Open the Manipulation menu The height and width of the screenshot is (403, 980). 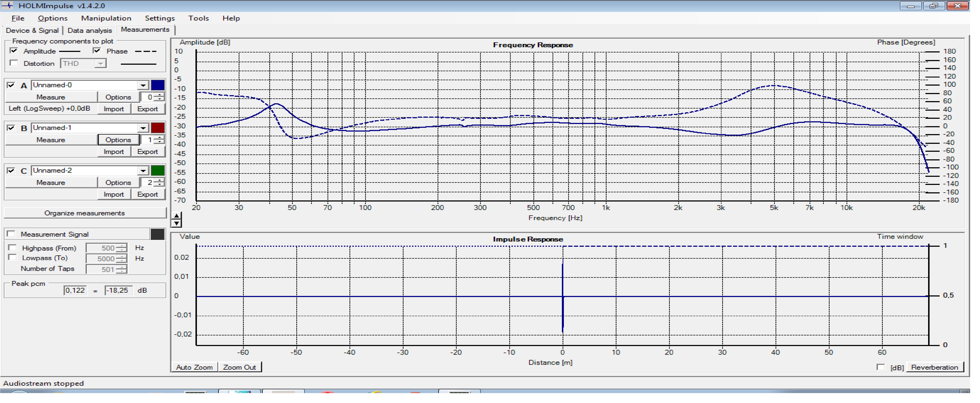tap(106, 18)
